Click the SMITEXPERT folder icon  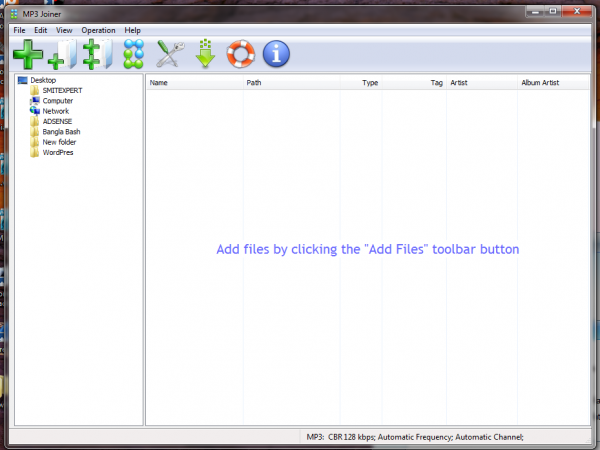(x=34, y=90)
